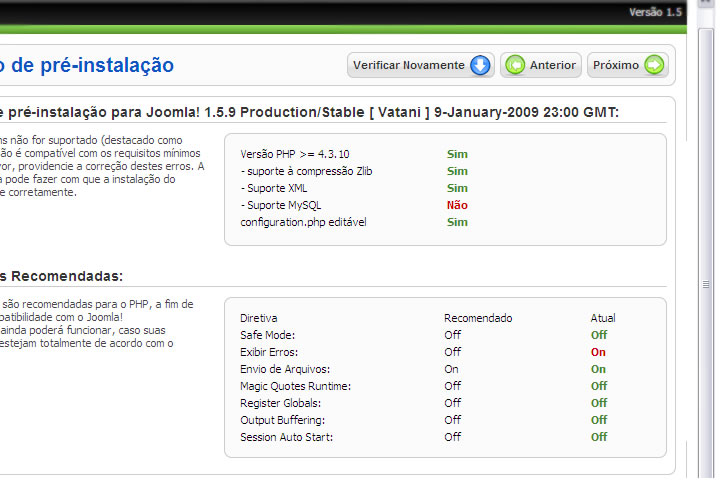Screen dimensions: 721x500
Task: Click the 'Recomendado' column header
Action: [x=478, y=318]
